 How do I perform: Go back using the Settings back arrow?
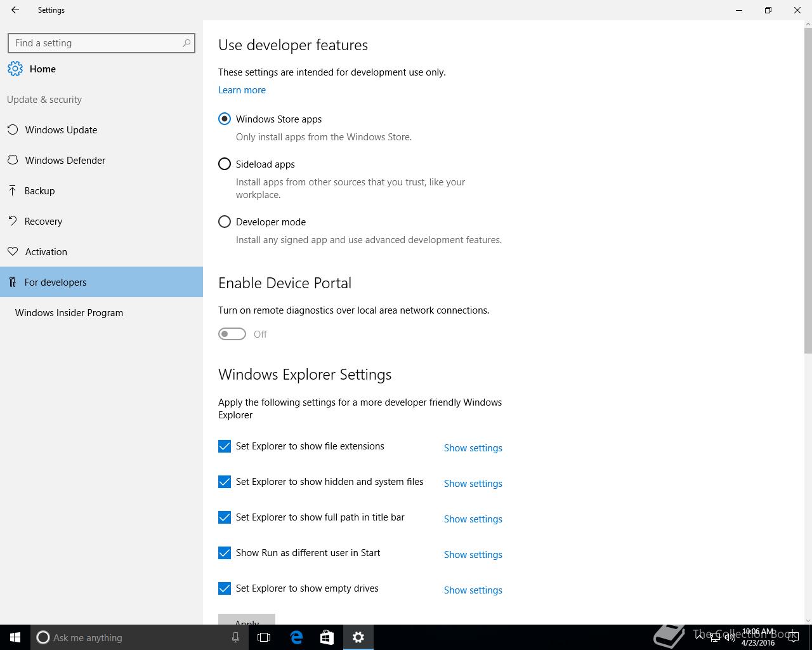pyautogui.click(x=15, y=10)
